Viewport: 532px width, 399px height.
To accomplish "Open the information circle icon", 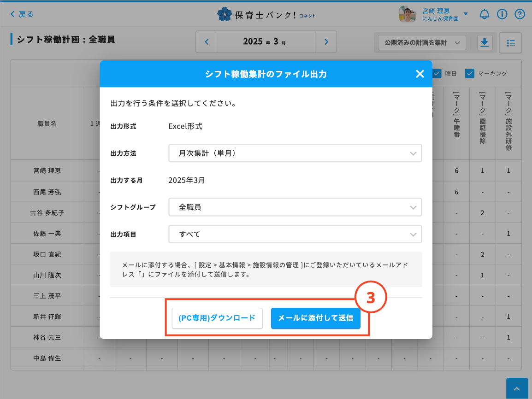I will (502, 14).
